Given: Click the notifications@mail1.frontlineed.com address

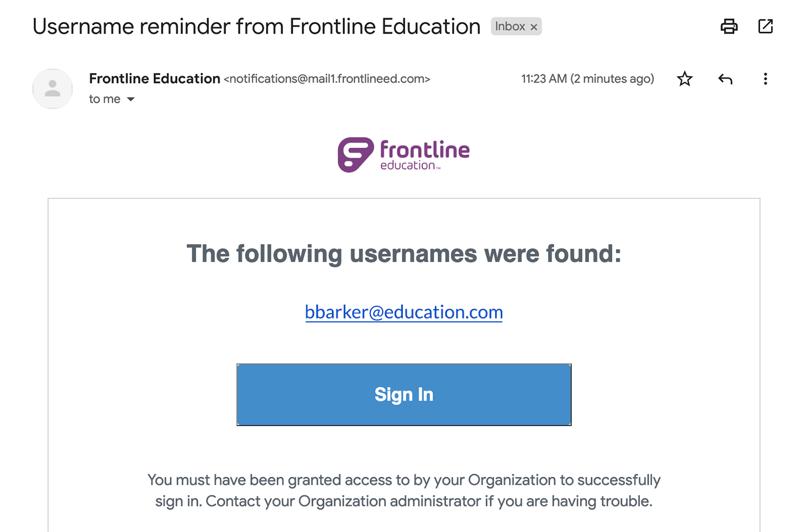Looking at the screenshot, I should [327, 79].
